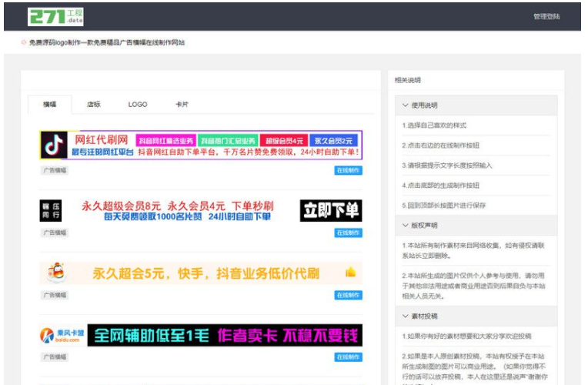588x385 pixels.
Task: Click the 广告横幅 tag under the 永久超会5元 banner
Action: click(x=55, y=295)
